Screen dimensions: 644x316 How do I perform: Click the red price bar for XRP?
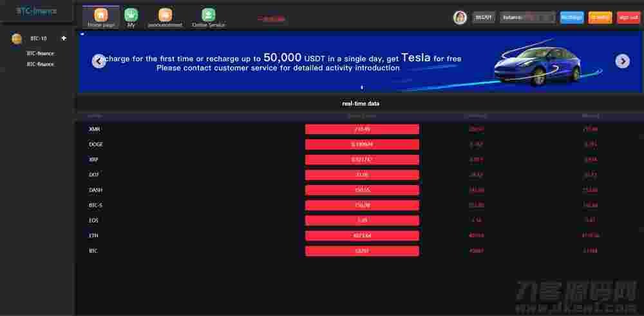pos(362,160)
